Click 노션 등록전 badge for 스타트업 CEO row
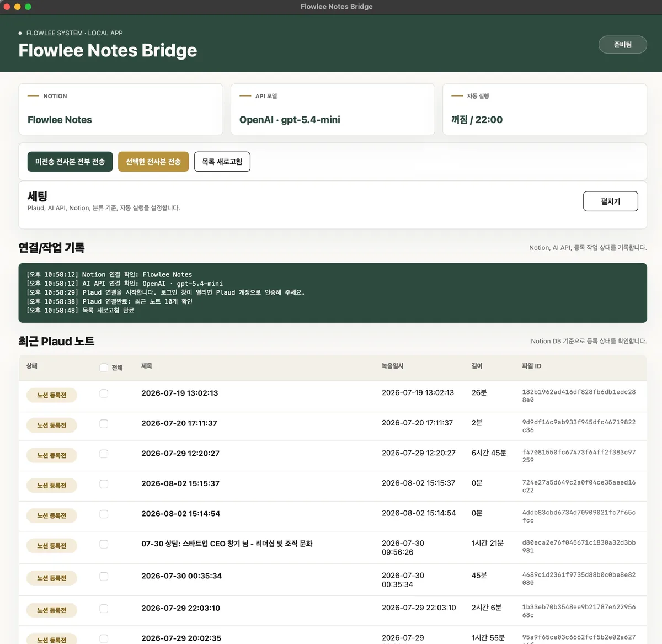Viewport: 662px width, 644px height. [52, 546]
